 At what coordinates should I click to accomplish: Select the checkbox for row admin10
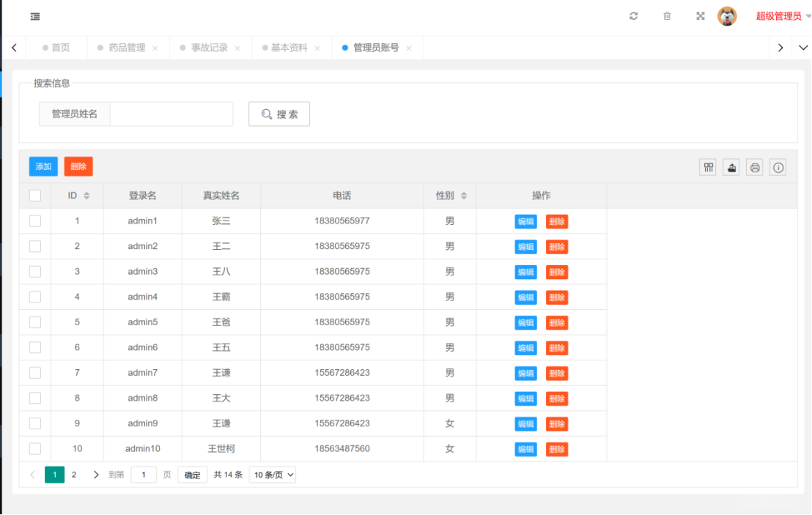pos(35,448)
